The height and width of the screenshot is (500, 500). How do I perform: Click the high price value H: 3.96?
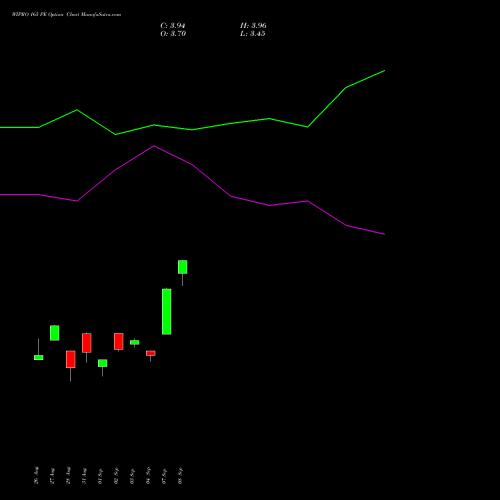point(253,26)
